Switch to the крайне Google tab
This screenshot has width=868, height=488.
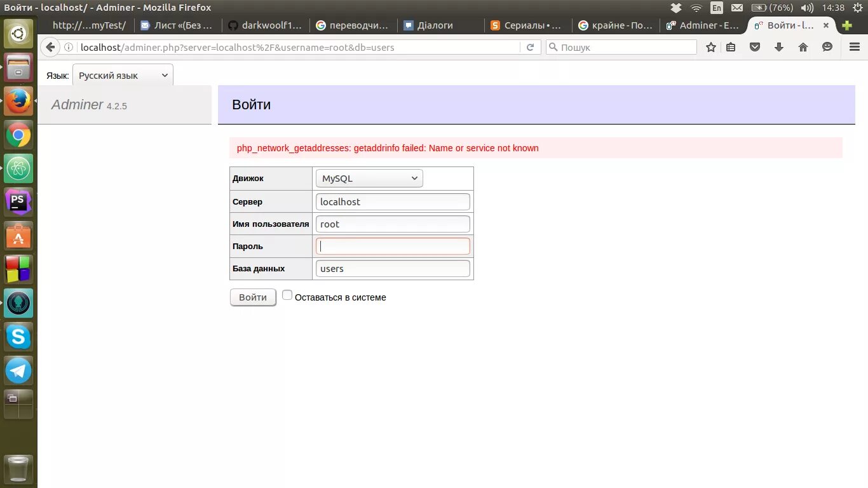click(617, 25)
